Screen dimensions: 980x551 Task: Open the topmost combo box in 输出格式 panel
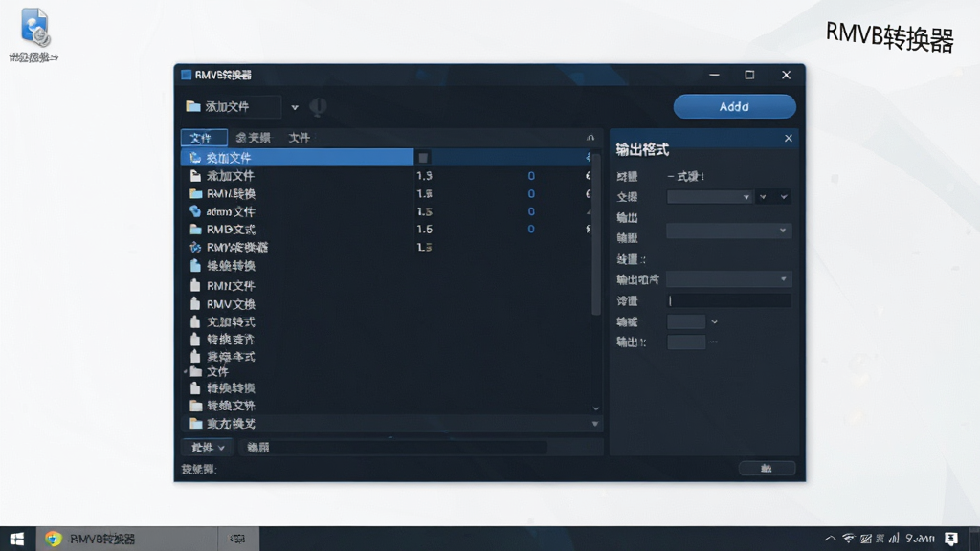click(709, 197)
